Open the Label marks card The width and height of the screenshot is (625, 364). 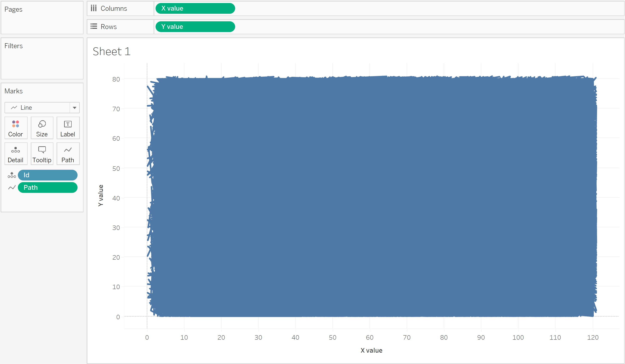point(68,128)
